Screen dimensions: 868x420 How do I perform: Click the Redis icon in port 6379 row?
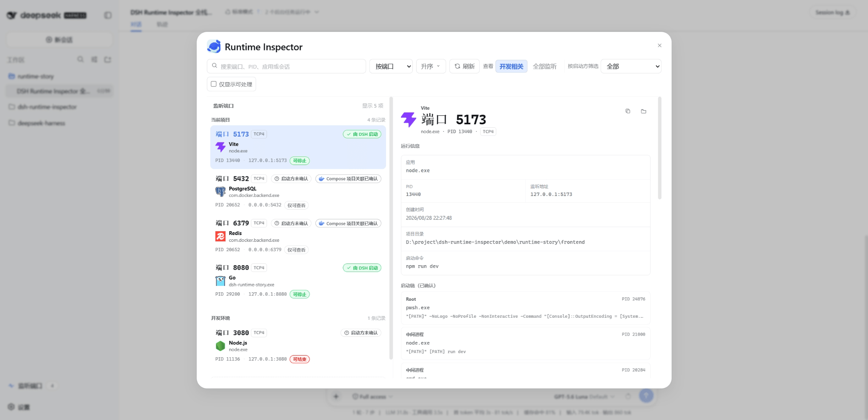(x=220, y=236)
